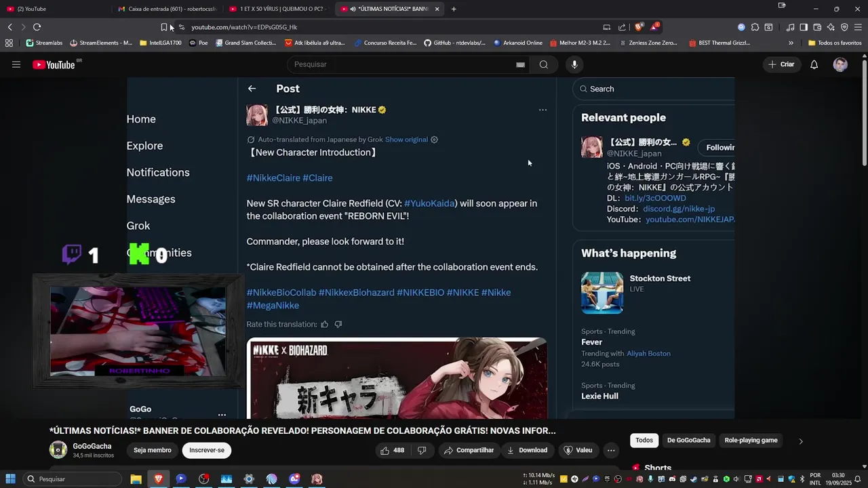Open Arkanoid Online bookmark
This screenshot has height=488, width=868.
click(518, 43)
